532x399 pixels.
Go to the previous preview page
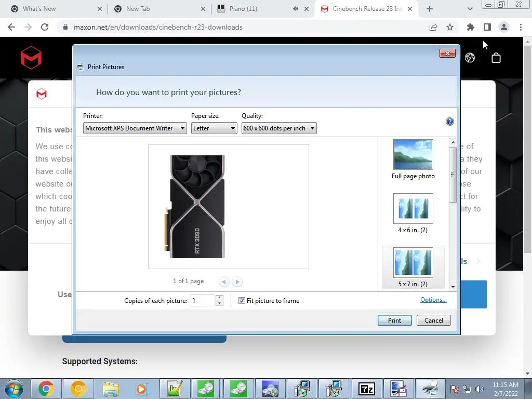coord(224,282)
